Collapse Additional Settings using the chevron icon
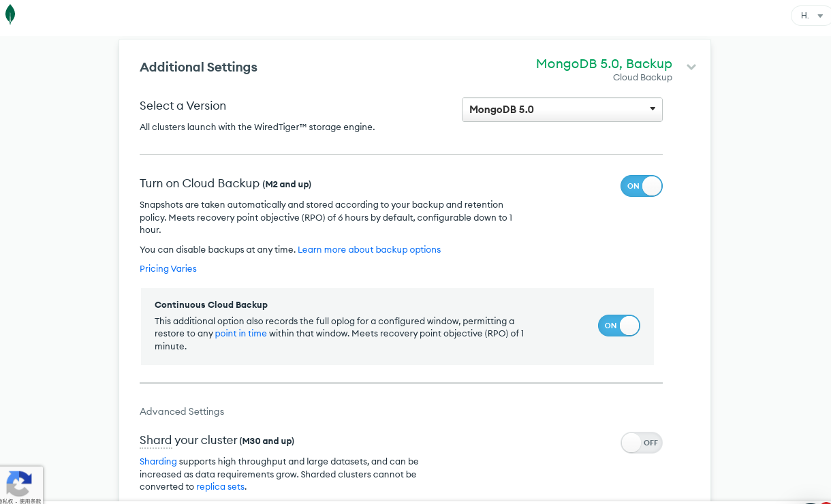831x504 pixels. coord(691,67)
